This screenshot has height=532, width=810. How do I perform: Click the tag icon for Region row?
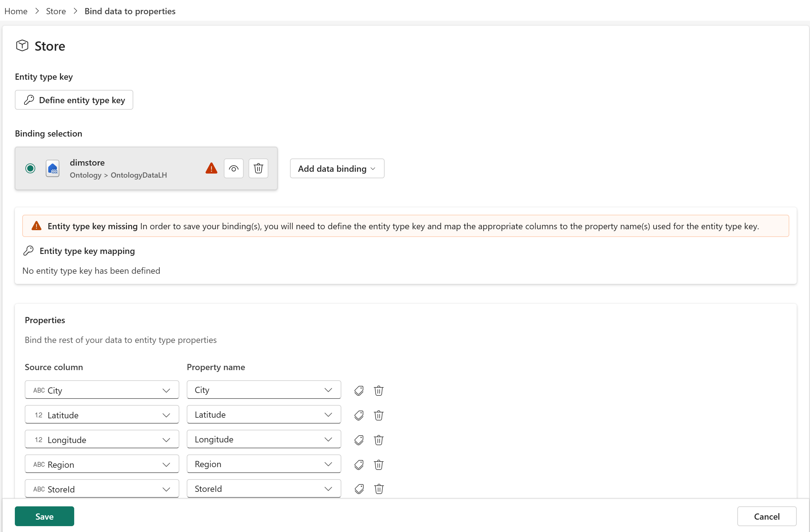(x=359, y=464)
